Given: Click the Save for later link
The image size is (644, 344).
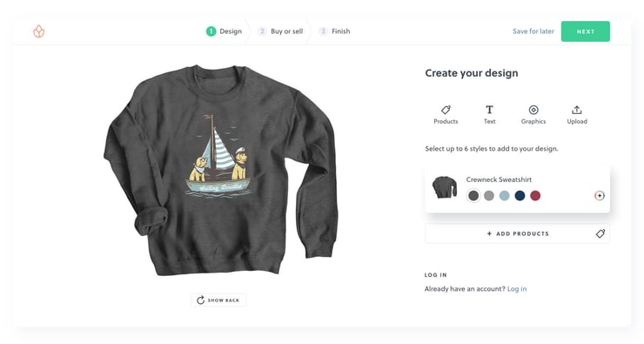Looking at the screenshot, I should click(533, 31).
